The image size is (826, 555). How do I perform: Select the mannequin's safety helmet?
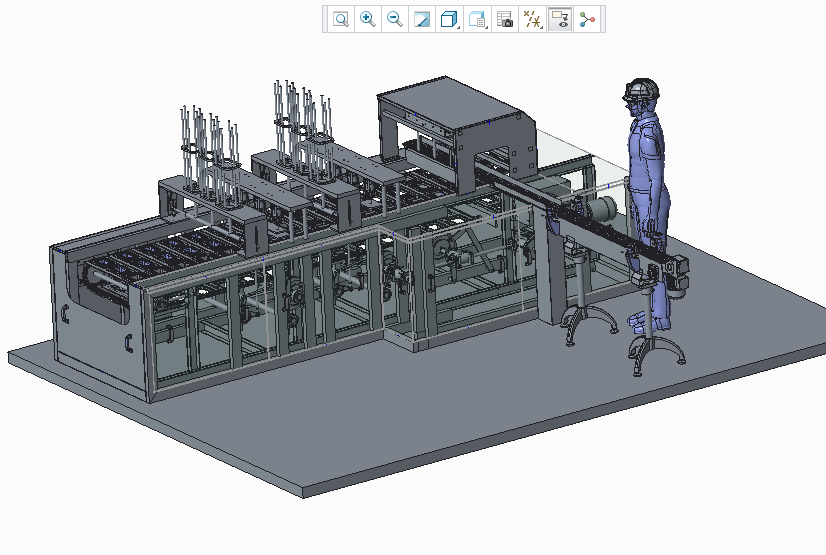pyautogui.click(x=642, y=88)
